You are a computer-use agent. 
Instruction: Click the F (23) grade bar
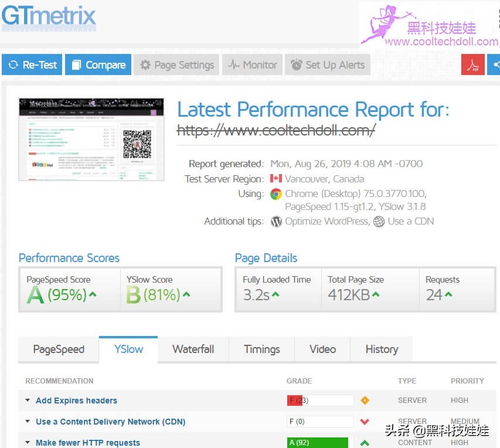pos(320,400)
